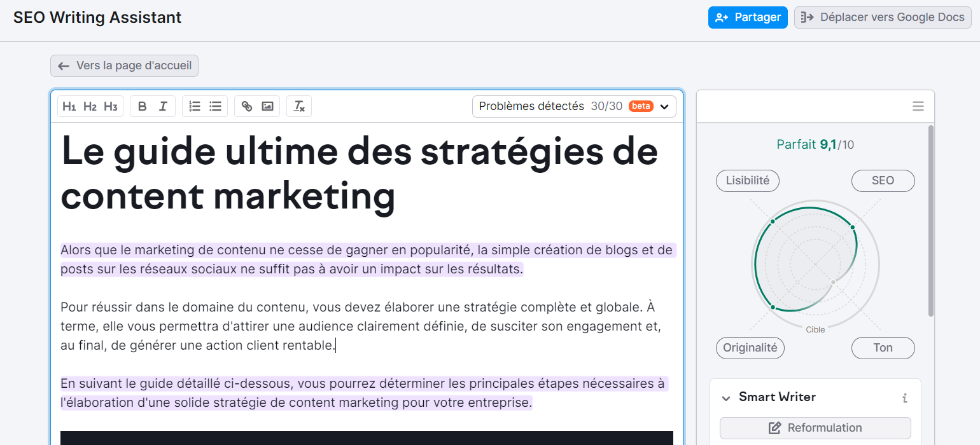Select Déplacer vers Google Docs
Screen dimensions: 980x445
click(x=882, y=17)
